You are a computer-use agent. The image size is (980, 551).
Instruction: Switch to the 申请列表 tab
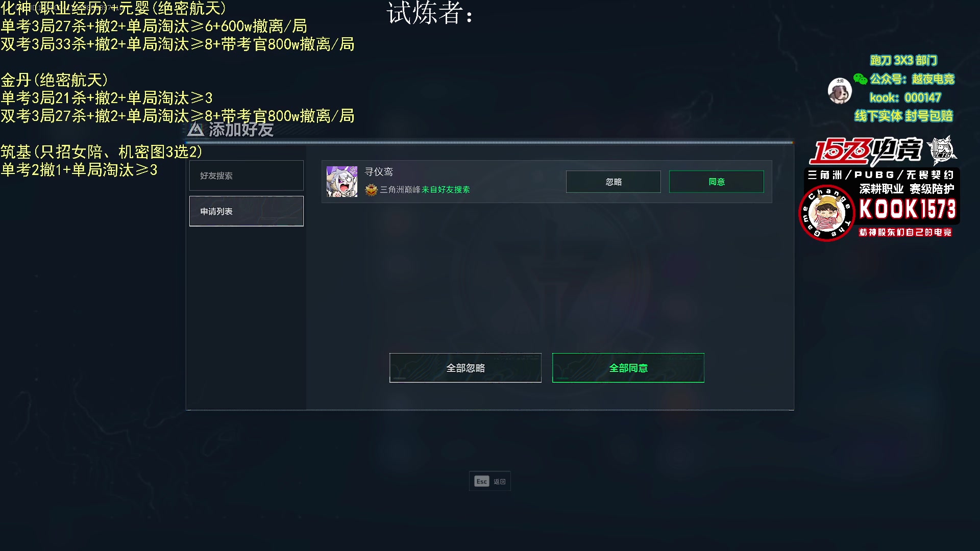(247, 211)
